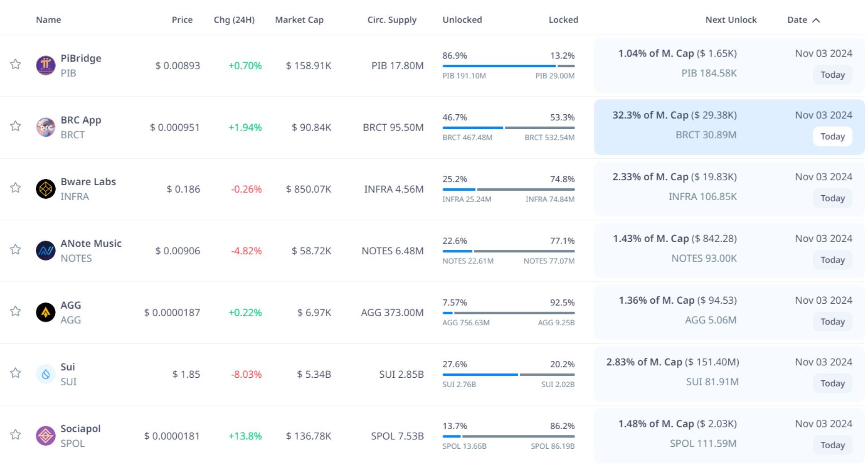
Task: Click the Price column header
Action: [x=182, y=20]
